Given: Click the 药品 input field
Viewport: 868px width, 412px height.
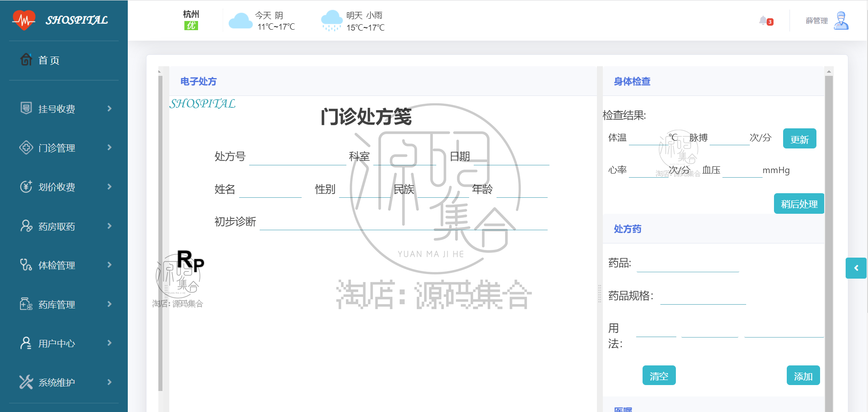Looking at the screenshot, I should point(688,264).
